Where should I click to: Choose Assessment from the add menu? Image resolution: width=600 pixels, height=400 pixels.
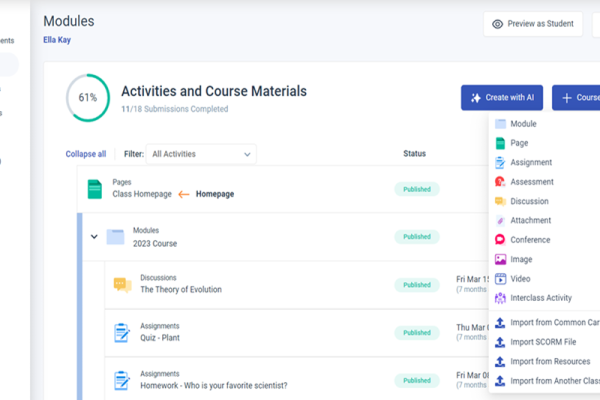click(532, 182)
